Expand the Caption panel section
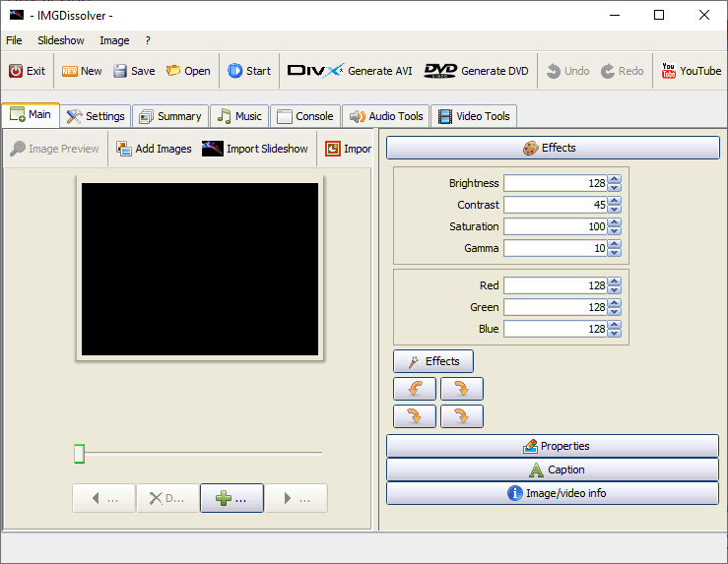Image resolution: width=728 pixels, height=564 pixels. click(x=553, y=470)
